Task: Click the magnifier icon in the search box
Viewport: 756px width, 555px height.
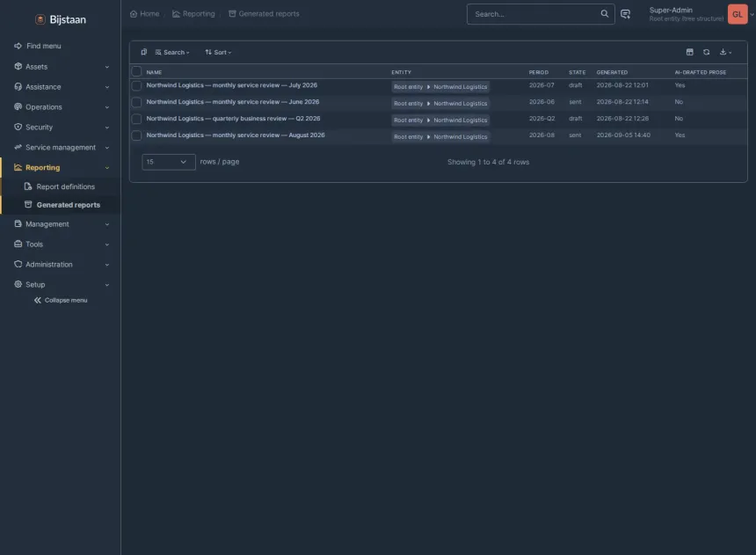Action: click(x=604, y=13)
